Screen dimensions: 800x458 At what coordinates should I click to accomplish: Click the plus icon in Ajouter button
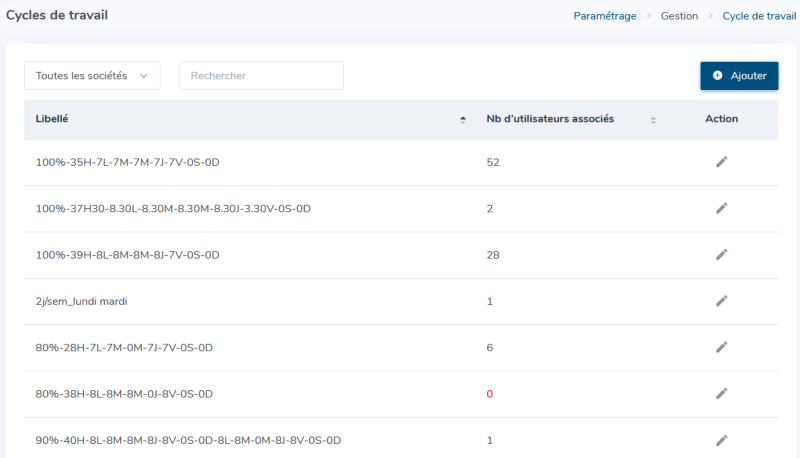coord(717,75)
